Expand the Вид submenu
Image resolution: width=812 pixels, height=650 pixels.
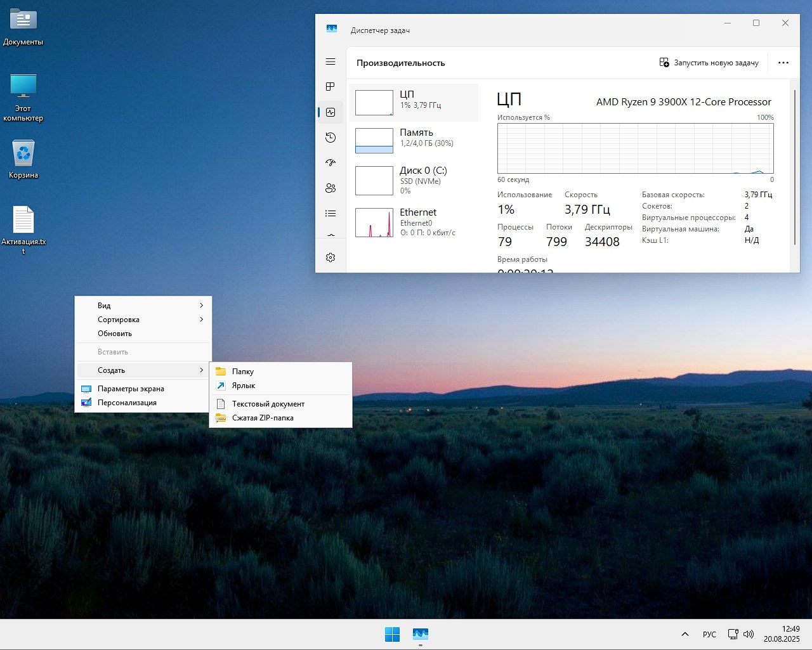tap(144, 306)
